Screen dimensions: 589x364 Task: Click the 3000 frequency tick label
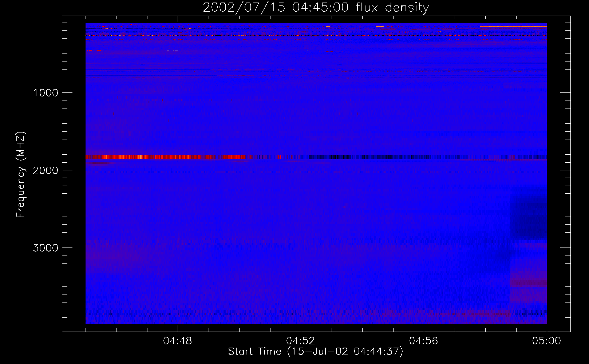(46, 248)
